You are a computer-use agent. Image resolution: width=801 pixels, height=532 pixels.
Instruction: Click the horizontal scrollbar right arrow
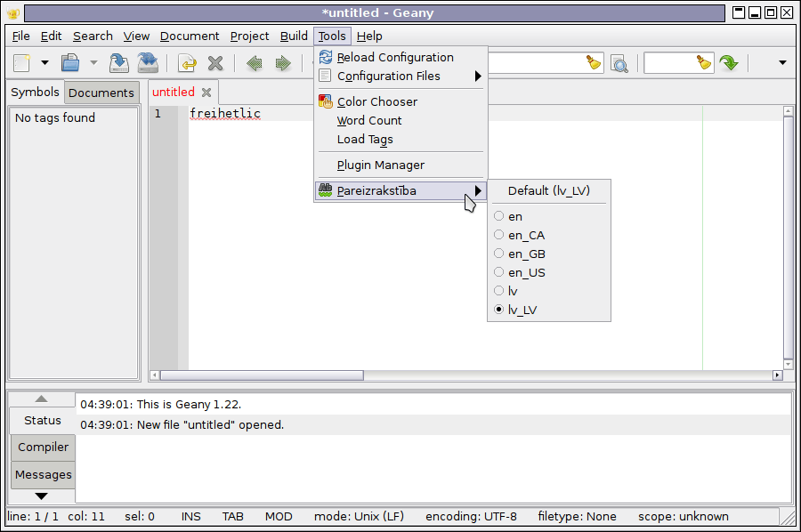point(777,375)
